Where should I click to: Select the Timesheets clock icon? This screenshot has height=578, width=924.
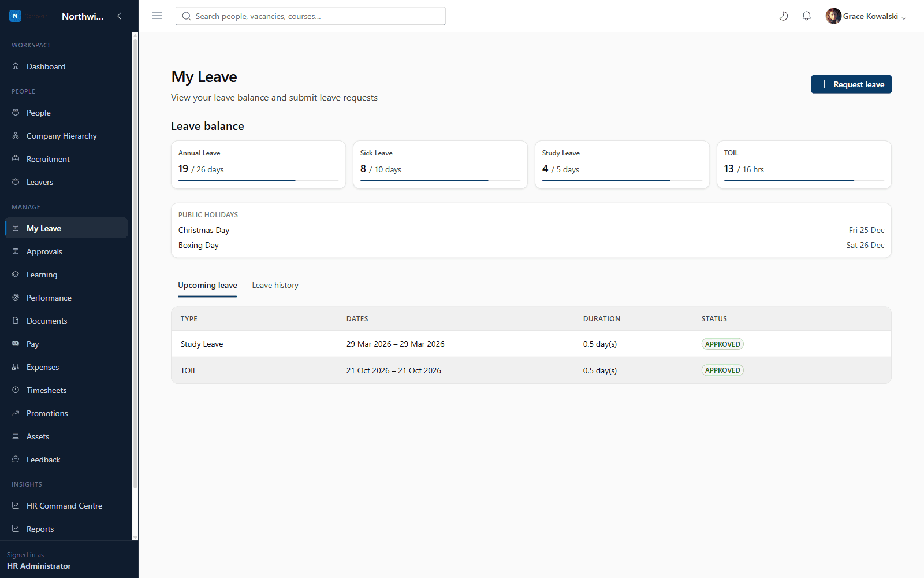(16, 390)
